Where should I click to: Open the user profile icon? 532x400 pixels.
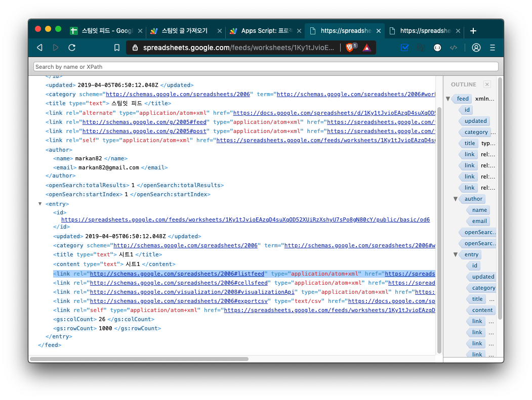click(x=476, y=48)
